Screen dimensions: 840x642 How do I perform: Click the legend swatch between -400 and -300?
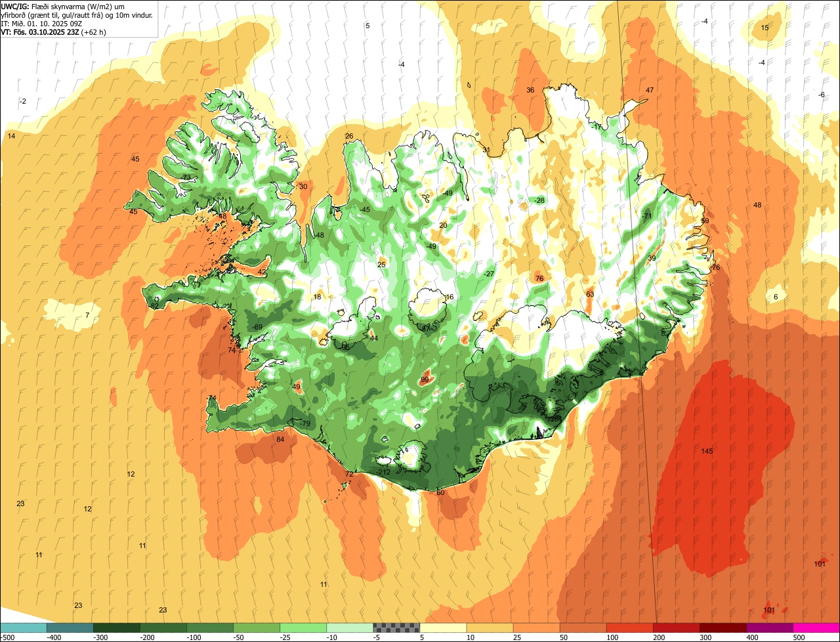pos(70,628)
